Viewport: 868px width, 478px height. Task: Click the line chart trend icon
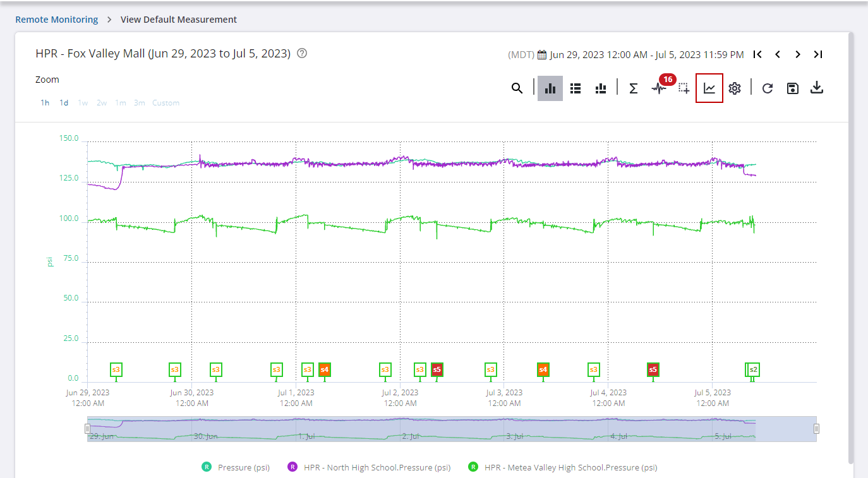coord(709,88)
